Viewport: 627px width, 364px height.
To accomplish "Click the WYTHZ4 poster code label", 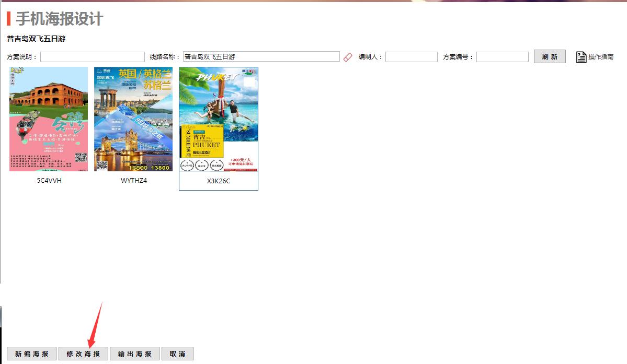I will [134, 180].
